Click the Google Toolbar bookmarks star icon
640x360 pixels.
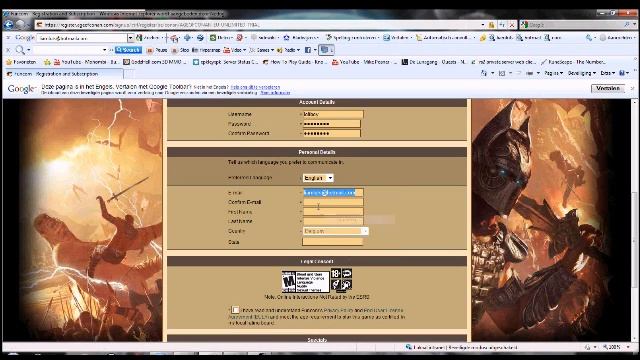286,38
